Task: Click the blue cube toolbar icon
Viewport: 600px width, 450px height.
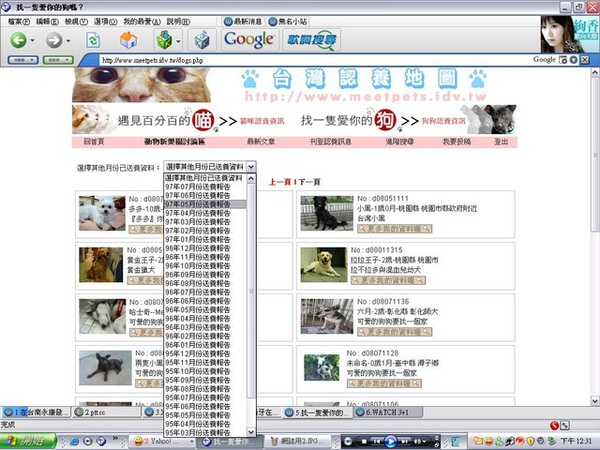Action: coord(202,40)
